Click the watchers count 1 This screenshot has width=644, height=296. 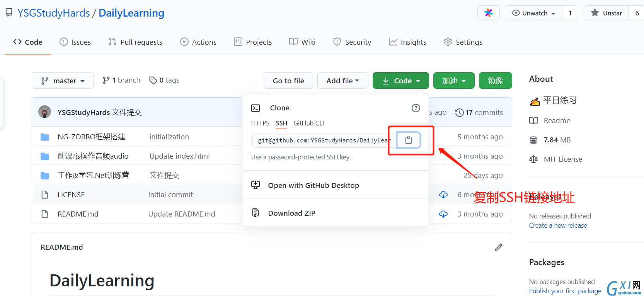pos(570,13)
